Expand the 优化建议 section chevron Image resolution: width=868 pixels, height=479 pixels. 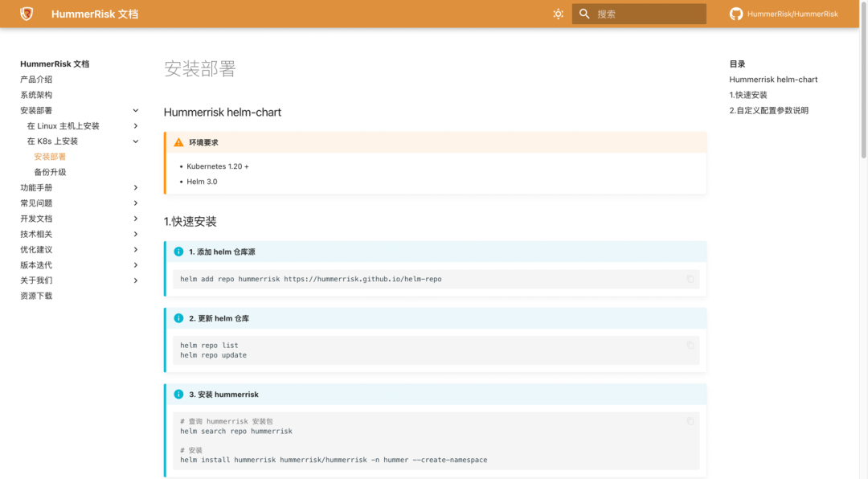[x=136, y=250]
